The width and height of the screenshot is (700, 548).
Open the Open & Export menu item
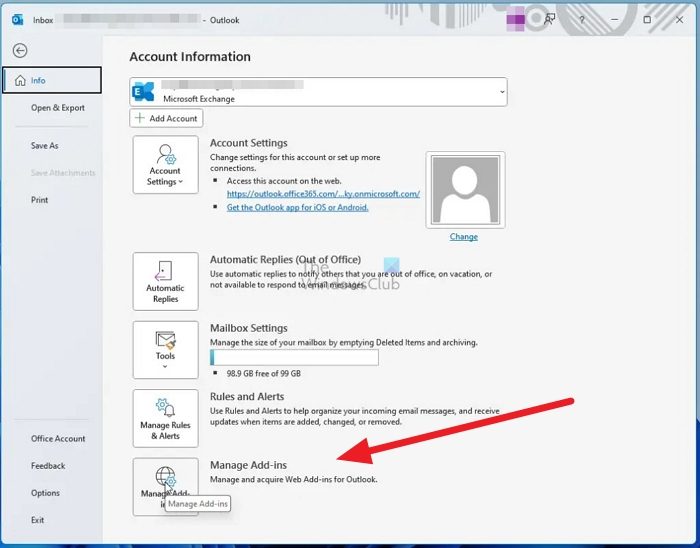pyautogui.click(x=57, y=108)
